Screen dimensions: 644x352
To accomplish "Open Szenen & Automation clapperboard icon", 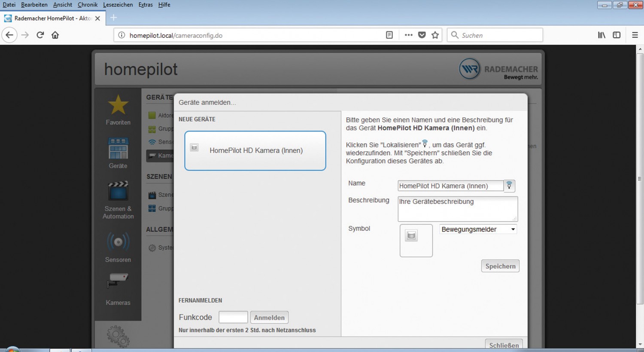I will (118, 191).
